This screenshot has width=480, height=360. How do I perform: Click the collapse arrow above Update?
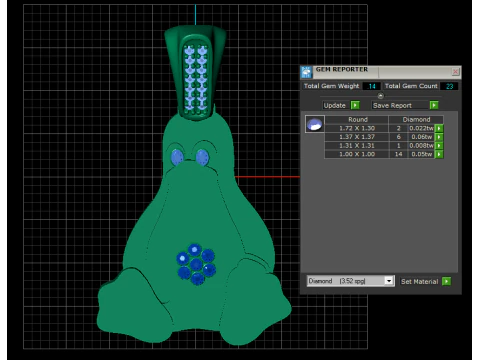380,96
